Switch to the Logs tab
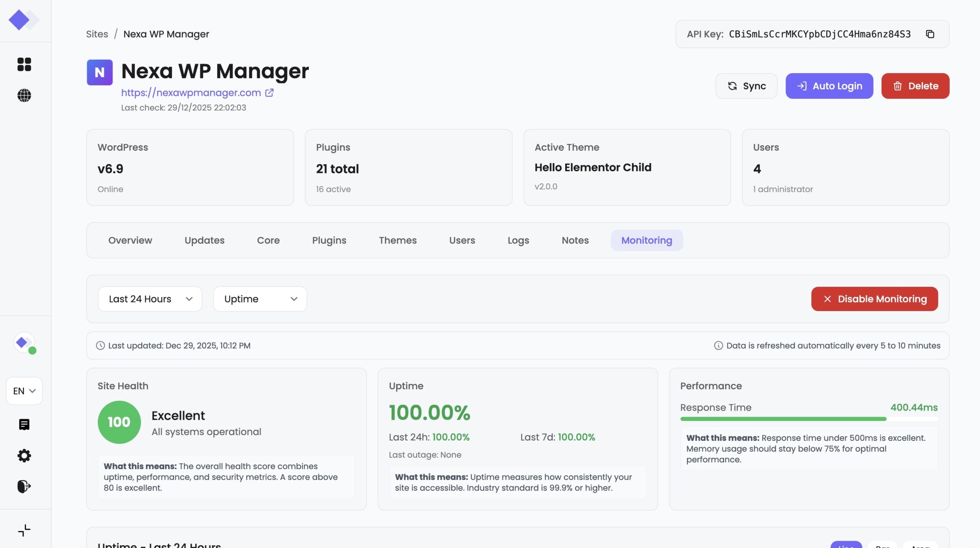Screen dimensions: 980x548 pyautogui.click(x=518, y=240)
